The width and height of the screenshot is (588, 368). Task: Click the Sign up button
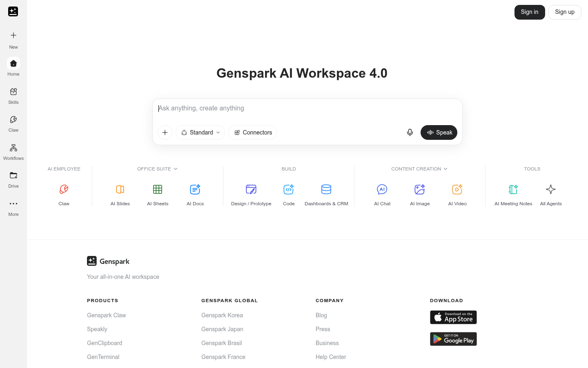click(565, 12)
